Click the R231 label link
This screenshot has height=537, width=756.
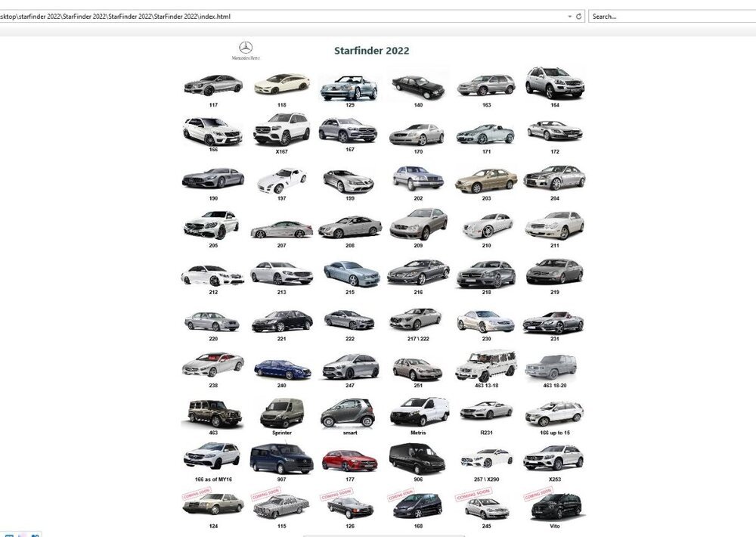click(486, 433)
